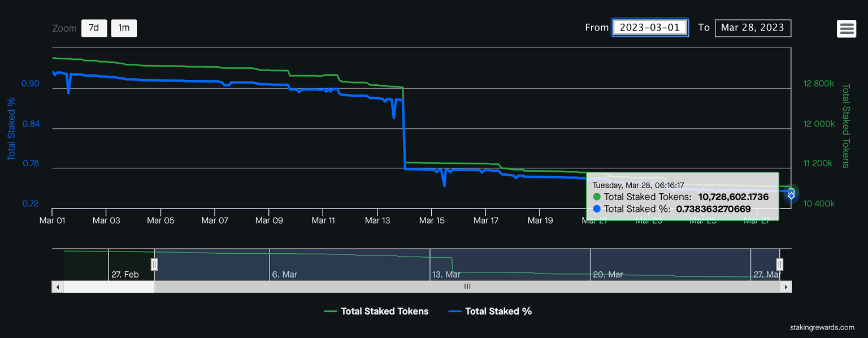Click the right arrow on the navigator scrollbar
868x338 pixels.
point(786,287)
